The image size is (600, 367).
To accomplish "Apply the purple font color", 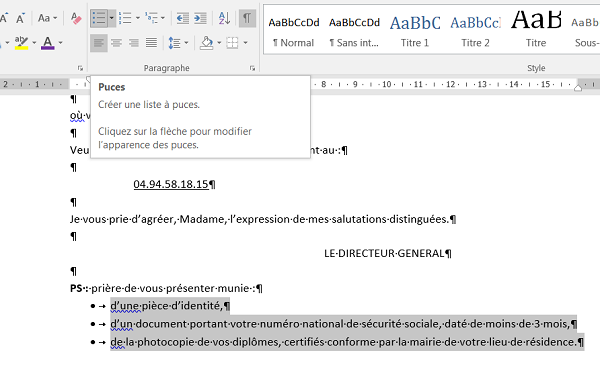I will pos(47,42).
